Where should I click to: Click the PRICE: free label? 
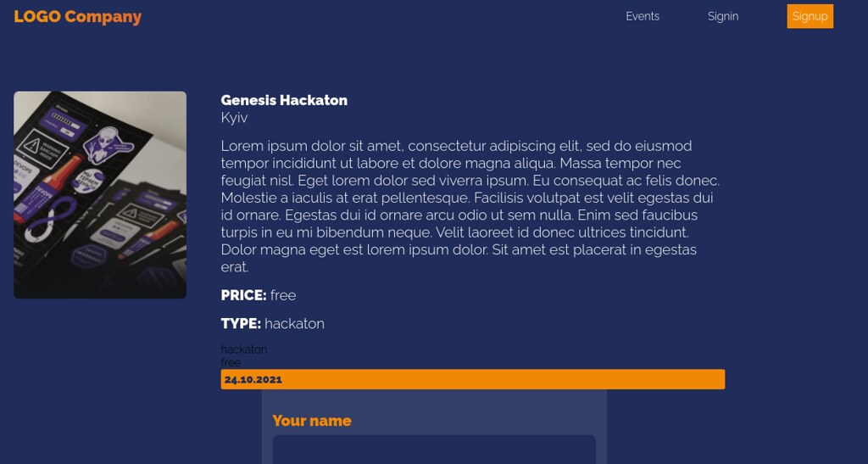[x=258, y=295]
